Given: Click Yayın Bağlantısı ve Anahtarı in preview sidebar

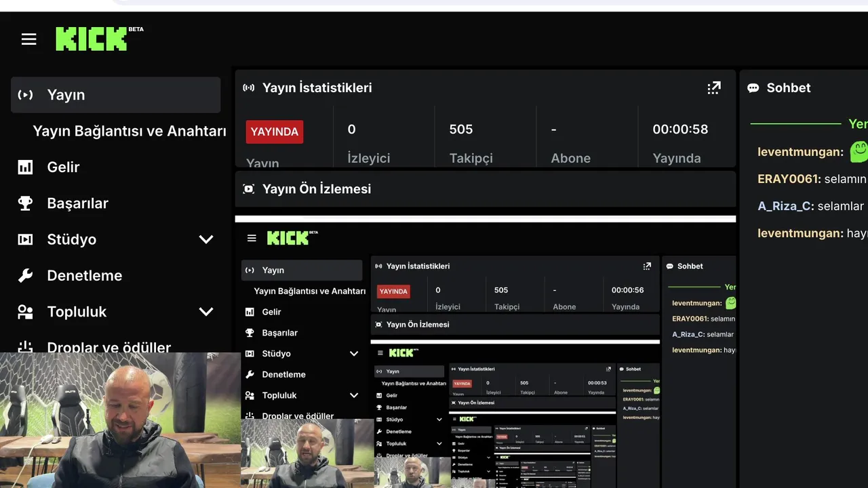Looking at the screenshot, I should [x=310, y=291].
